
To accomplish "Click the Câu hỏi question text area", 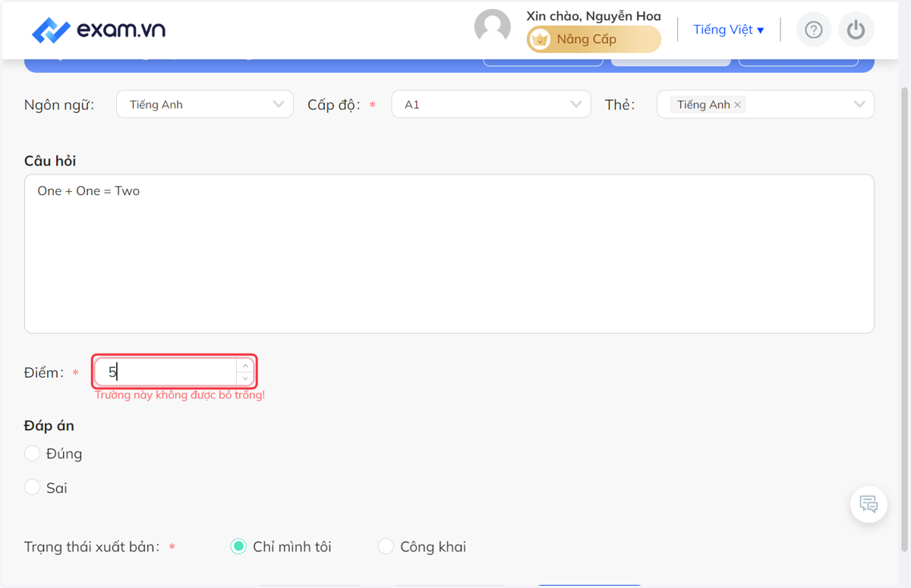I will (x=449, y=253).
